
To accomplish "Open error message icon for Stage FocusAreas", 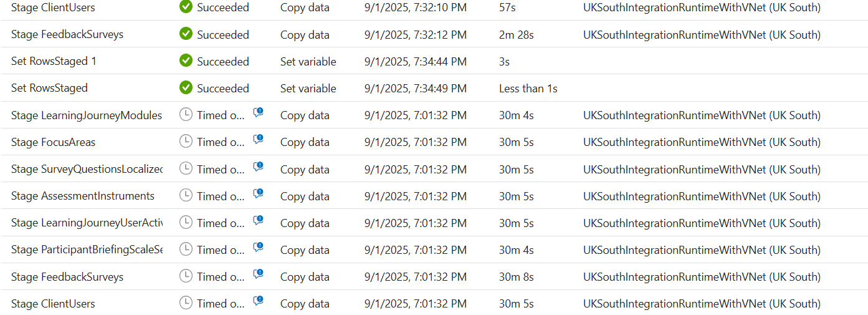I will [x=258, y=139].
